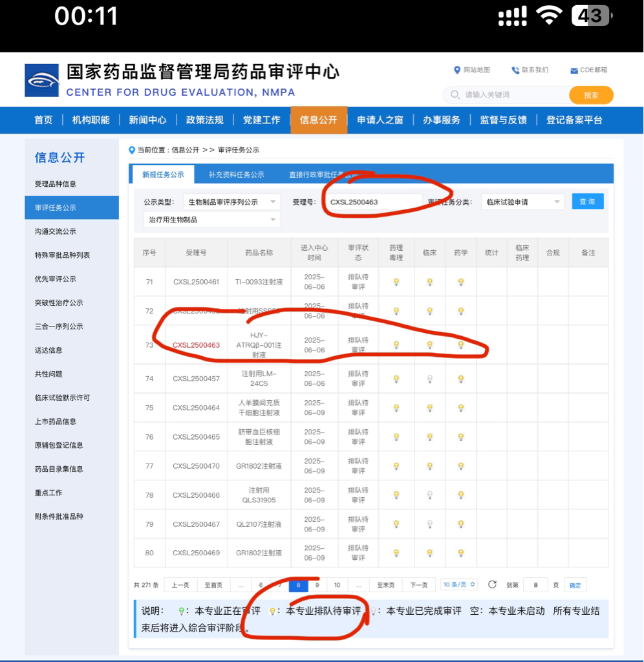
Task: Expand the 生物制品审评序列公示 type dropdown
Action: coord(231,202)
